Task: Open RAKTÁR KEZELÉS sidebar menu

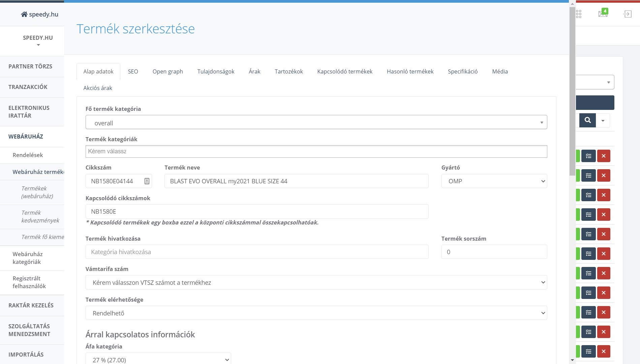Action: tap(32, 305)
